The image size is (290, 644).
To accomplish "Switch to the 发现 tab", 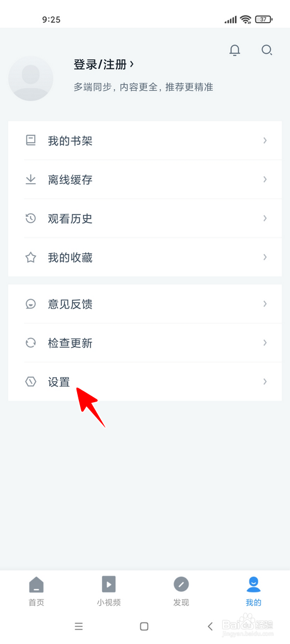I will 181,591.
